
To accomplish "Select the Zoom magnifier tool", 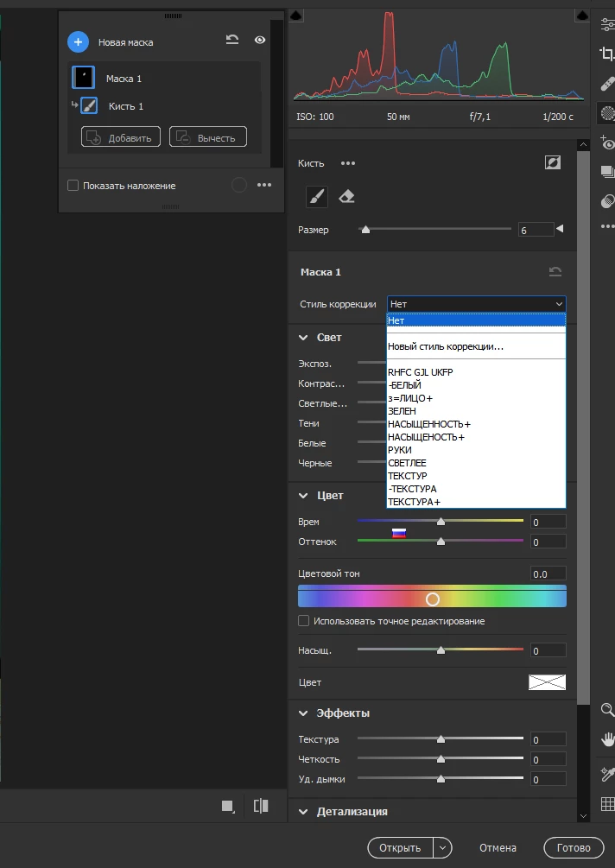I will click(607, 710).
